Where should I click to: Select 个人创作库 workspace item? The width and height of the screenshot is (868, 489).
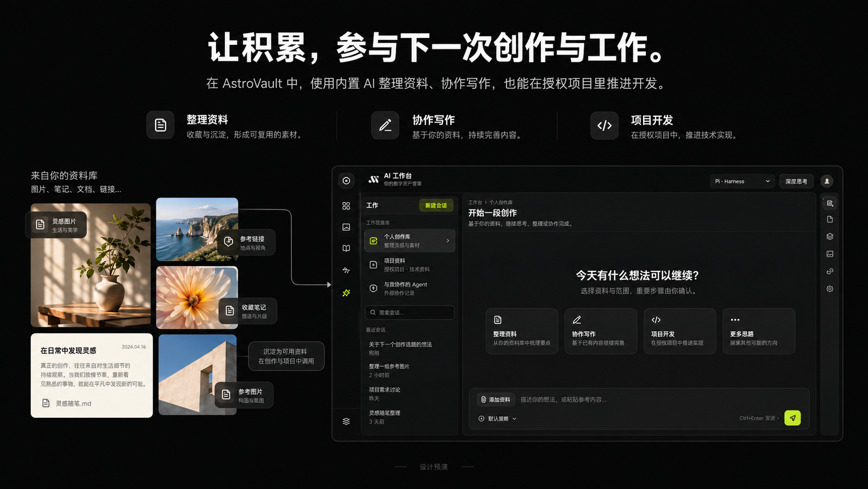point(410,241)
